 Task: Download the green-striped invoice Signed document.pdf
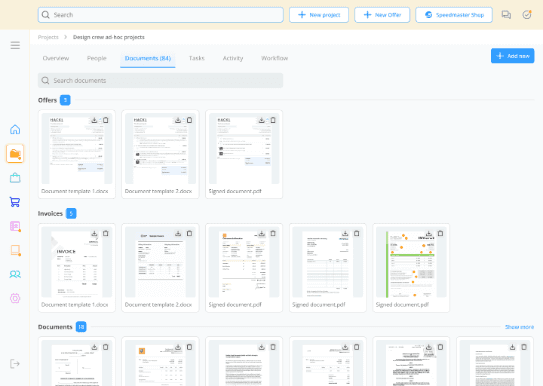pyautogui.click(x=429, y=233)
